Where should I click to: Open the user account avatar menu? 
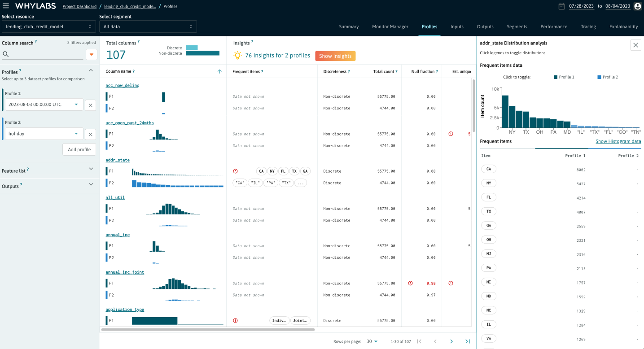[638, 6]
